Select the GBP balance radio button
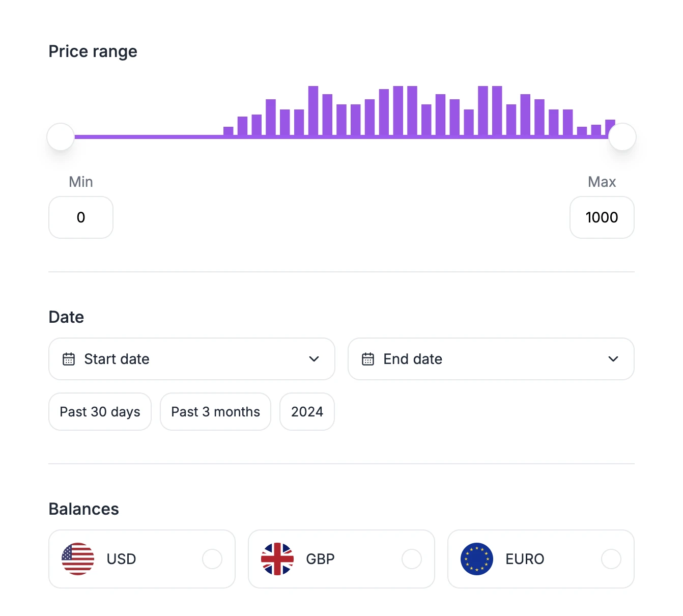This screenshot has width=683, height=616. tap(412, 559)
